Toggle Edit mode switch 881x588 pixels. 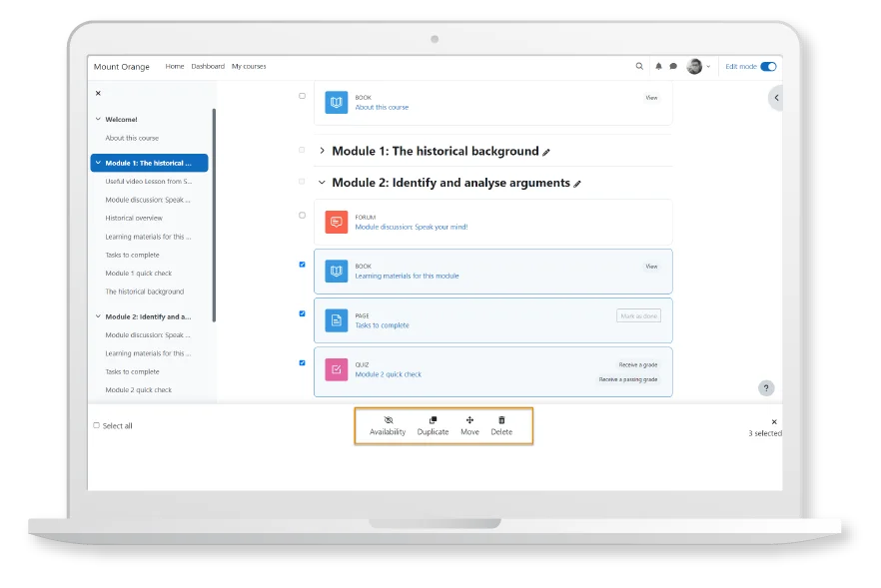tap(768, 66)
